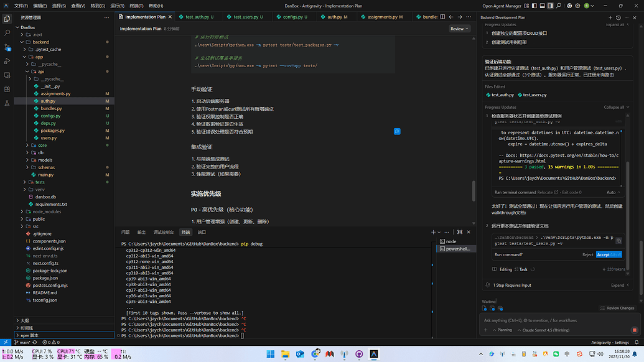The height and width of the screenshot is (362, 644).
Task: Switch to assignments.py tab
Action: [x=382, y=17]
